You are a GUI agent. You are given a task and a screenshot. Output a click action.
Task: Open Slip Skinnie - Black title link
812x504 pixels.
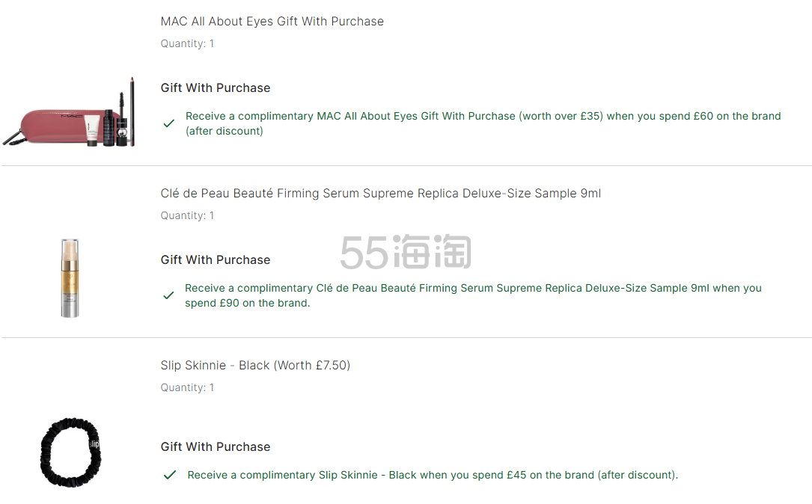tap(255, 366)
